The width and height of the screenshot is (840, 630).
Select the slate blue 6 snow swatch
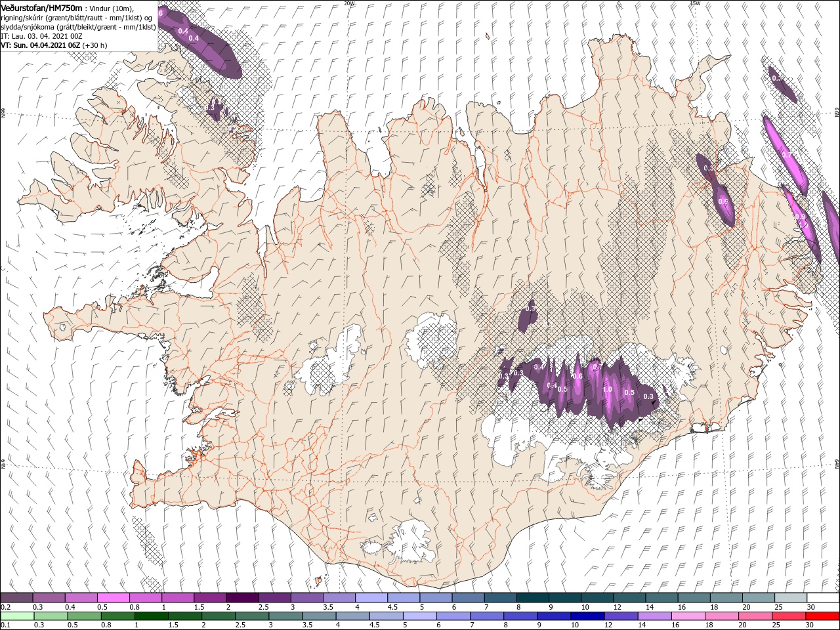(469, 598)
